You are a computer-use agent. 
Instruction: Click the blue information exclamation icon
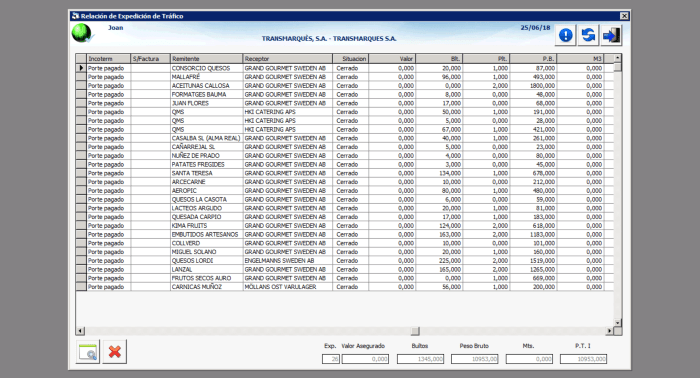click(x=566, y=35)
